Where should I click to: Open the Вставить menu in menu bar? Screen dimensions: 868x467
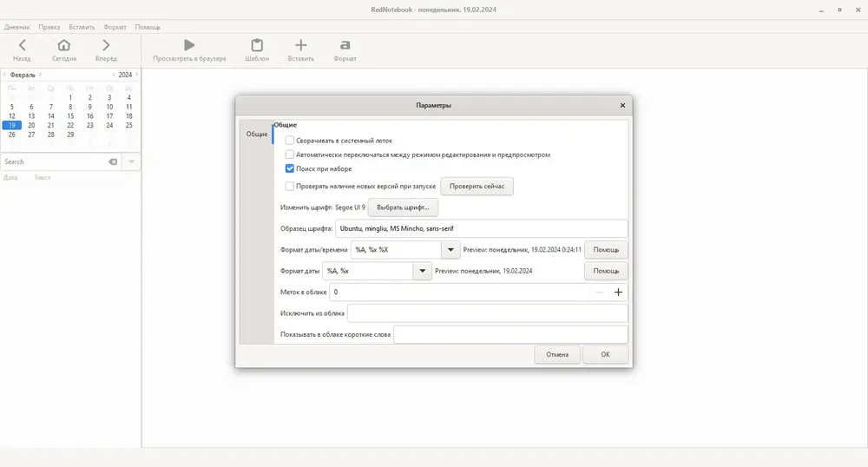point(82,27)
